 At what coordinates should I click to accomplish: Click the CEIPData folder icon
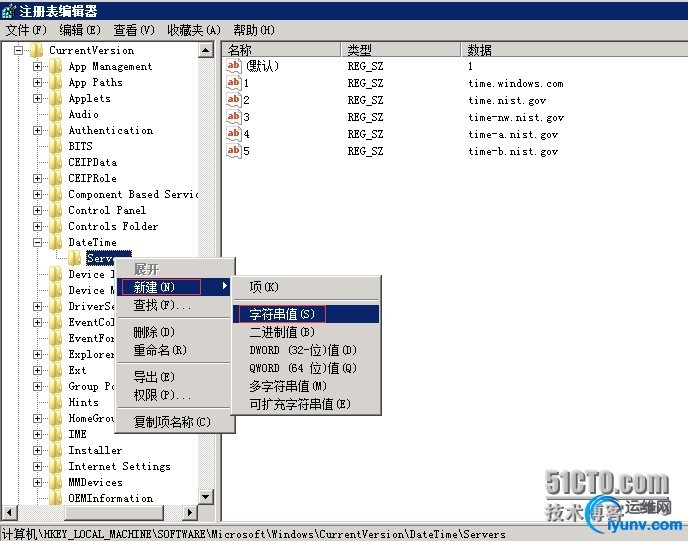55,162
